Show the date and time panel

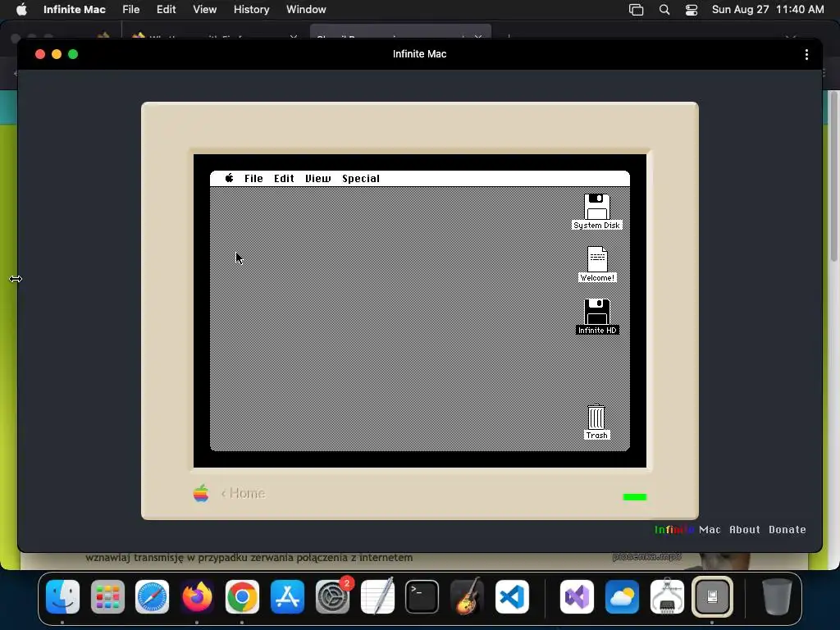click(x=768, y=10)
